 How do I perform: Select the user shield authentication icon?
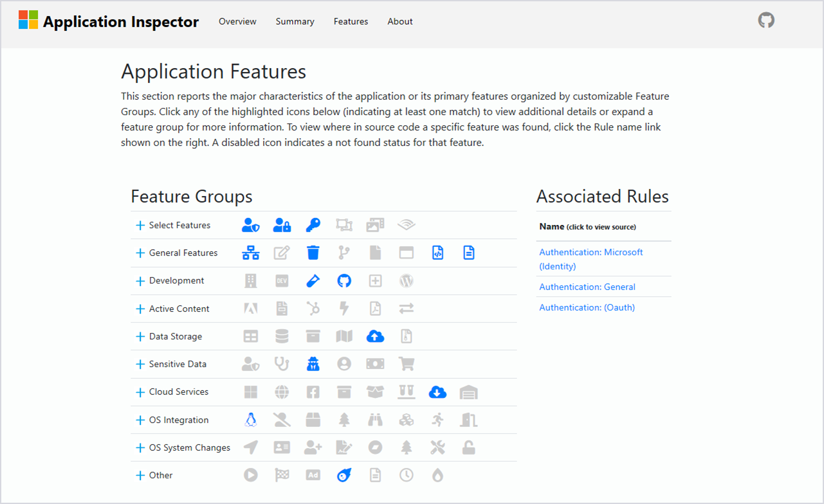[250, 224]
